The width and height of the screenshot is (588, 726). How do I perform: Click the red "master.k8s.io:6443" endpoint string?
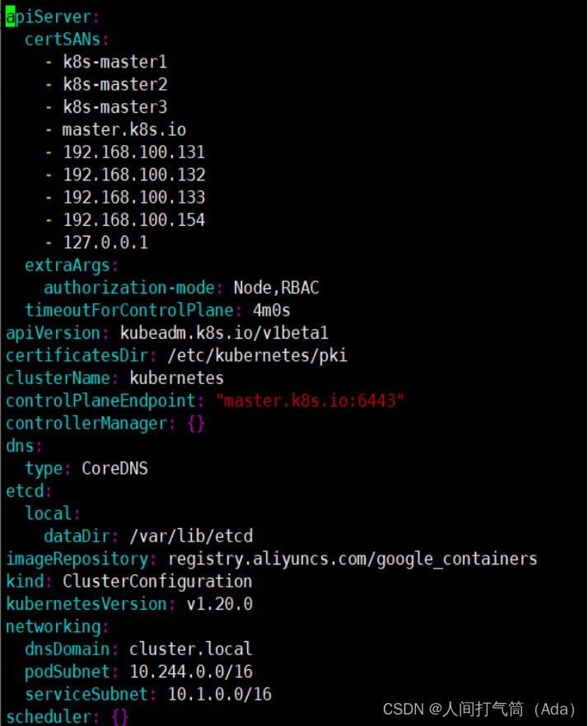[x=310, y=401]
